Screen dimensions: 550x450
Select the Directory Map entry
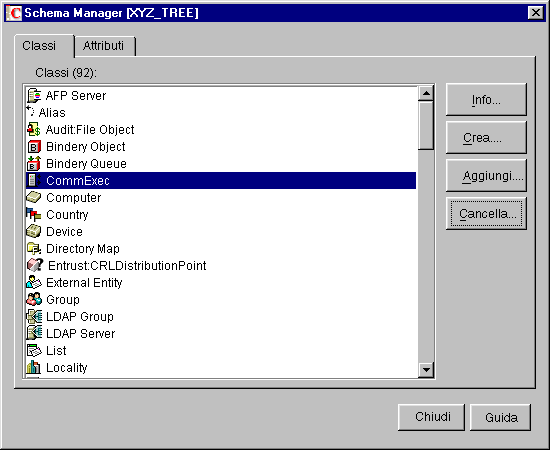pyautogui.click(x=83, y=249)
